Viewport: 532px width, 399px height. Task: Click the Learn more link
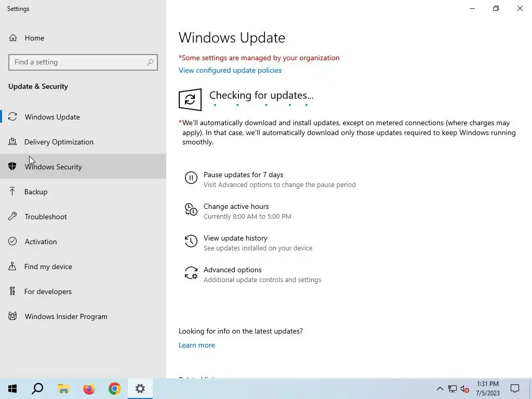pos(197,345)
